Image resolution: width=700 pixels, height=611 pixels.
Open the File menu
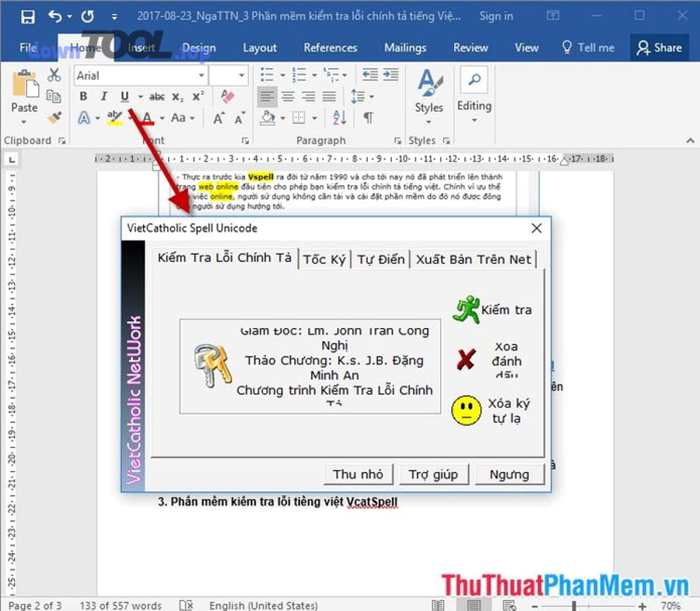click(28, 47)
